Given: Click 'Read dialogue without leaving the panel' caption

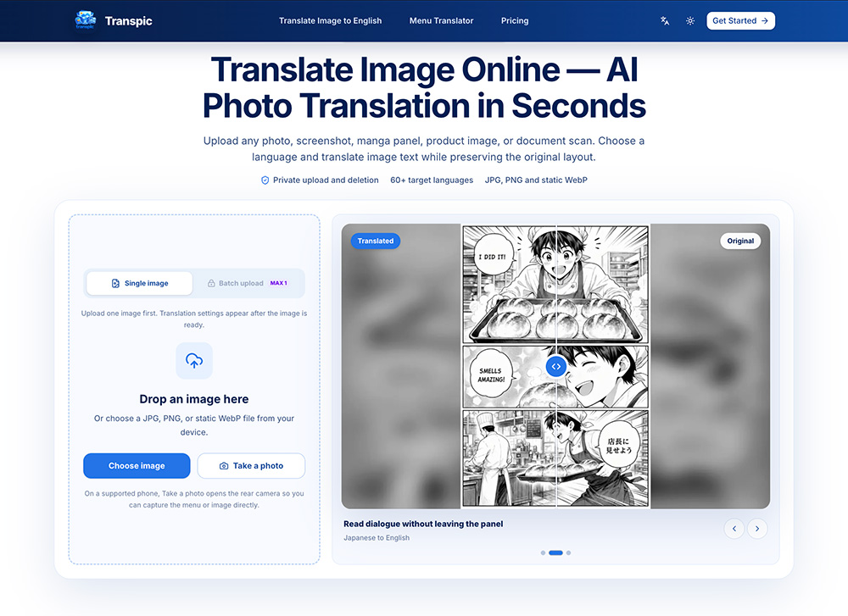Looking at the screenshot, I should (x=423, y=524).
